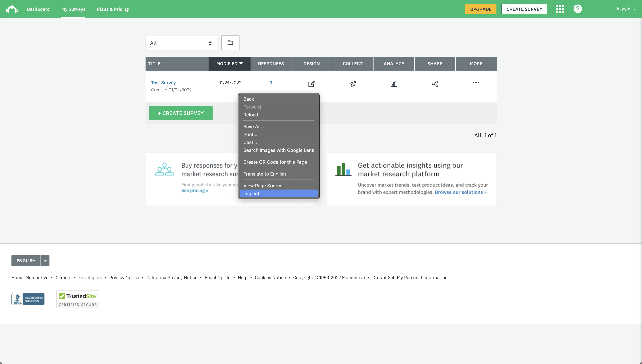Click the SurveyMonkey logo icon
Image resolution: width=642 pixels, height=364 pixels.
[x=12, y=9]
